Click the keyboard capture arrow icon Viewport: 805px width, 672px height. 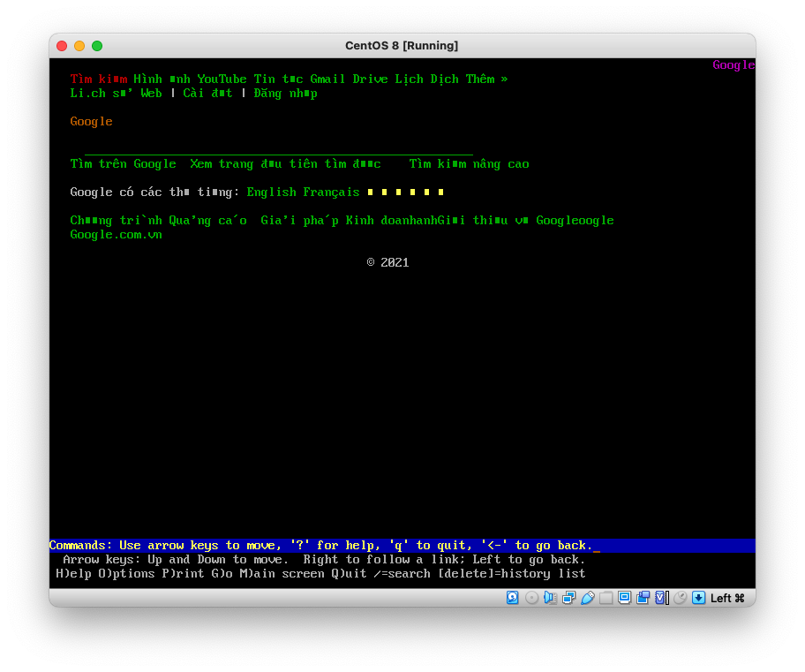pyautogui.click(x=698, y=598)
